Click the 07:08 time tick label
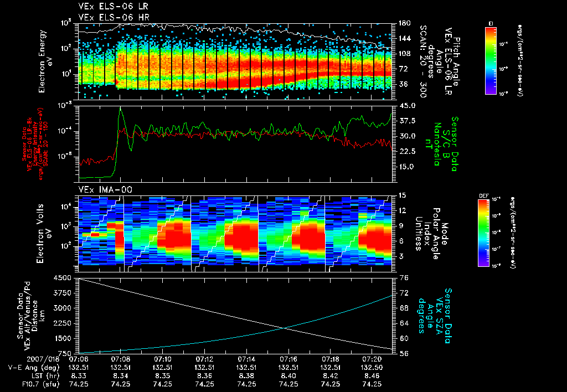Image resolution: width=567 pixels, height=392 pixels. coord(120,359)
